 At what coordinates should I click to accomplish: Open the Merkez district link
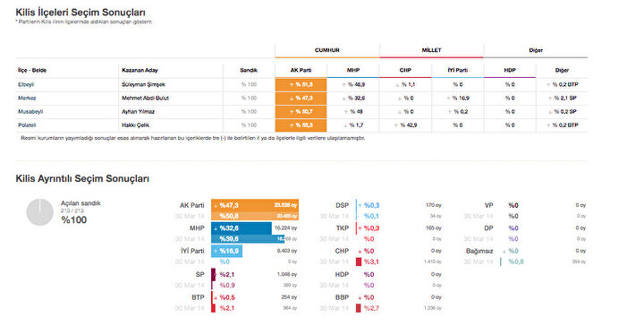point(27,98)
